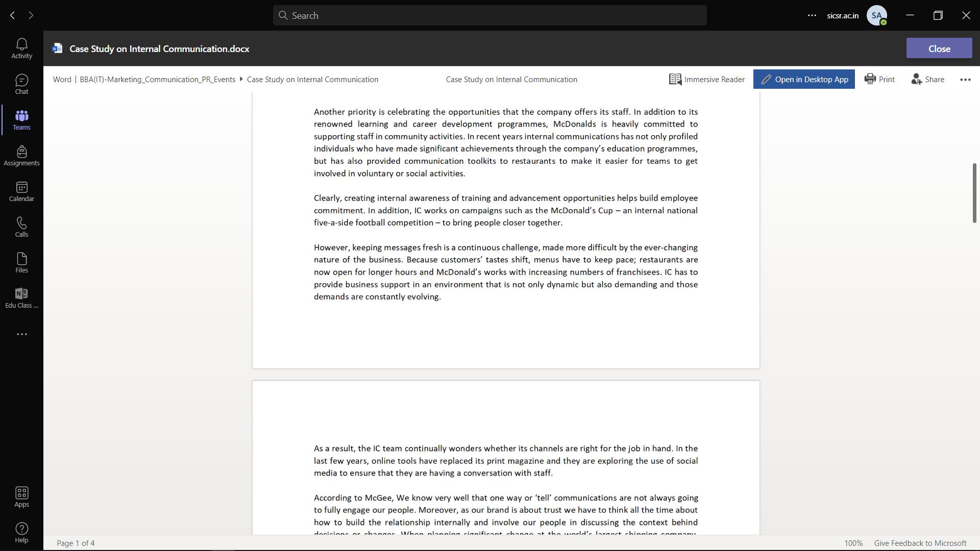Launch Immersive Reader for the document

[707, 79]
